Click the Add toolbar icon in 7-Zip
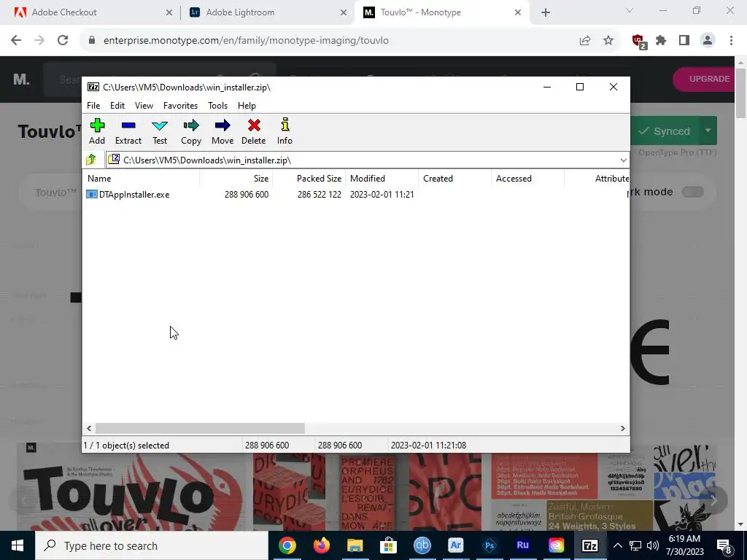The height and width of the screenshot is (560, 747). [x=97, y=131]
